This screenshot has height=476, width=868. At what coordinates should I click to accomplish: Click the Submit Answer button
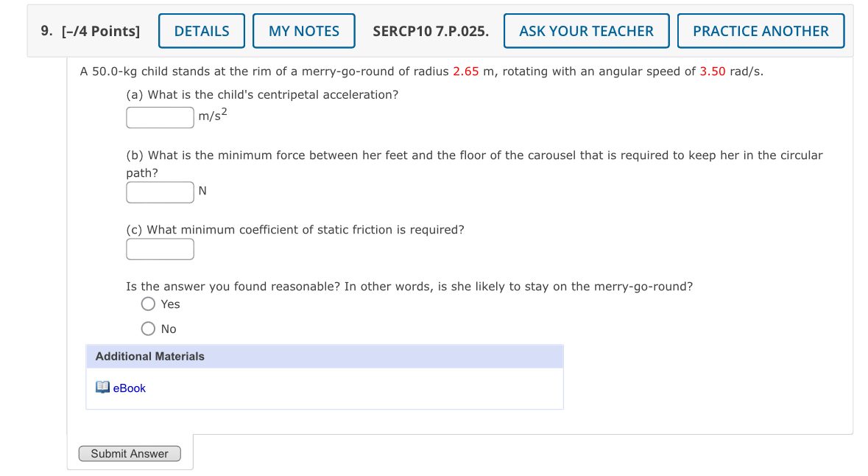130,453
